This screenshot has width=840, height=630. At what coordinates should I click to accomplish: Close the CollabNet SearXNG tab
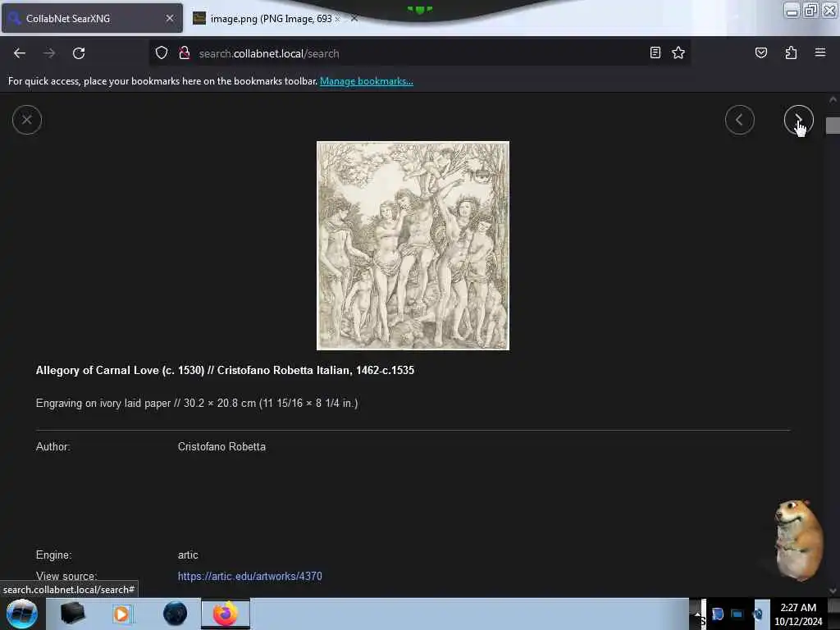(x=170, y=18)
